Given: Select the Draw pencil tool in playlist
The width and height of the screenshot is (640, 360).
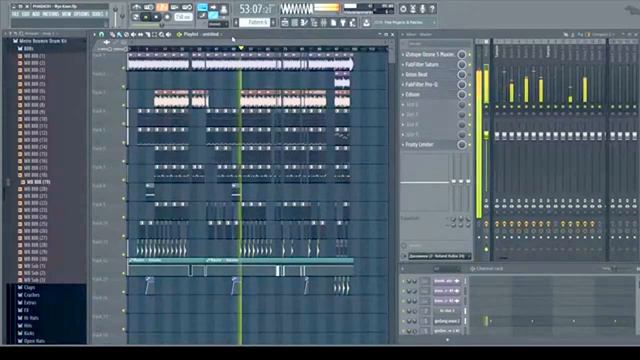Looking at the screenshot, I should click(112, 34).
